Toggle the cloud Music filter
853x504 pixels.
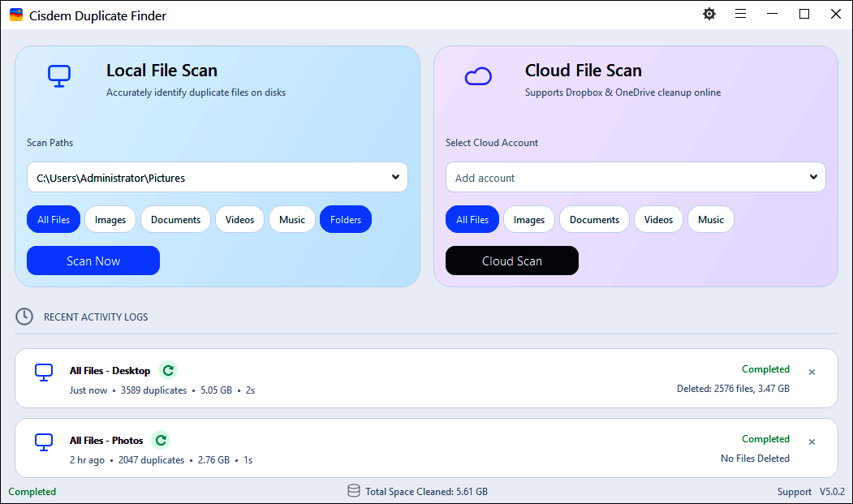pyautogui.click(x=711, y=219)
